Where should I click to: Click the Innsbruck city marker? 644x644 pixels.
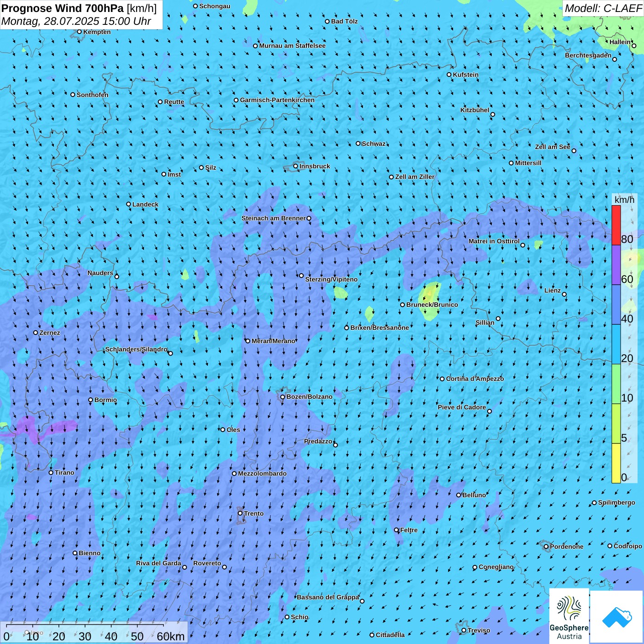click(296, 166)
